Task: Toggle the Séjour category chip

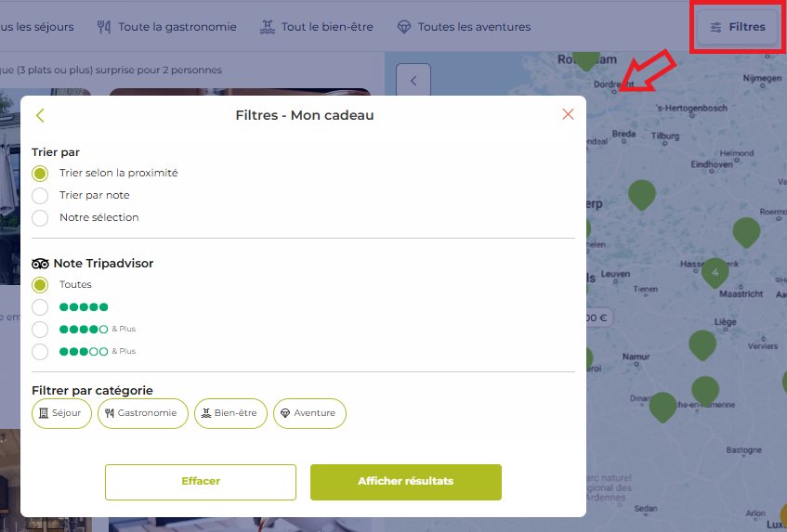Action: [x=61, y=413]
